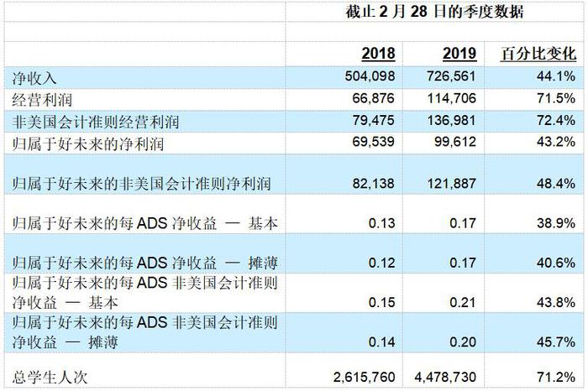Click the value 2,615,760
The width and height of the screenshot is (588, 391).
364,377
